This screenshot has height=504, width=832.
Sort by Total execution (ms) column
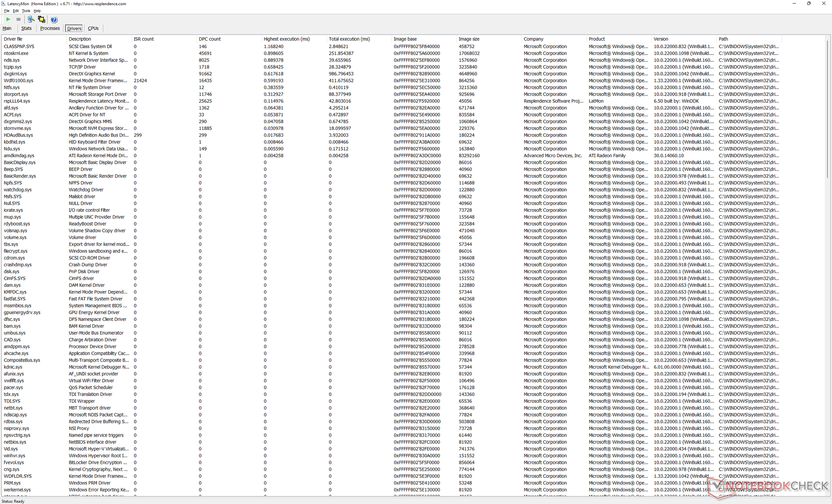pyautogui.click(x=349, y=39)
